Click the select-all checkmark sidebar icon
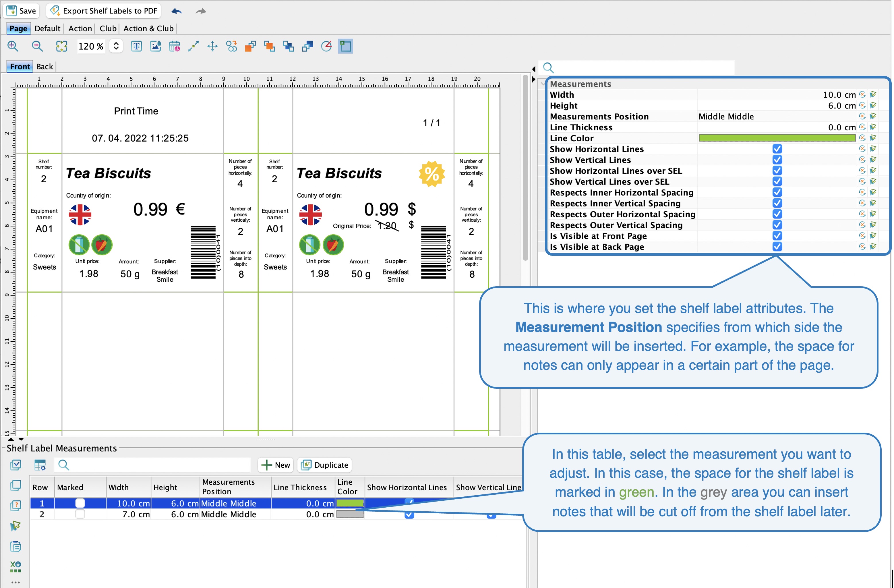Image resolution: width=894 pixels, height=588 pixels. tap(16, 465)
